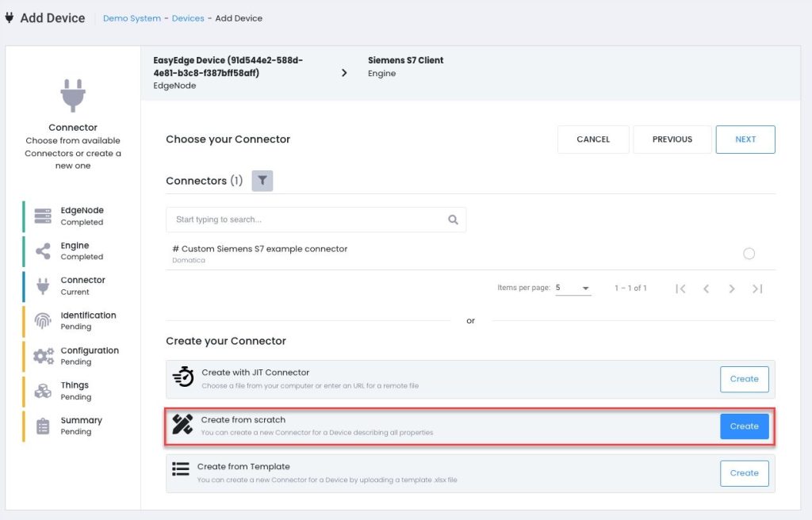The width and height of the screenshot is (812, 520).
Task: Open the Things step
Action: tap(72, 391)
